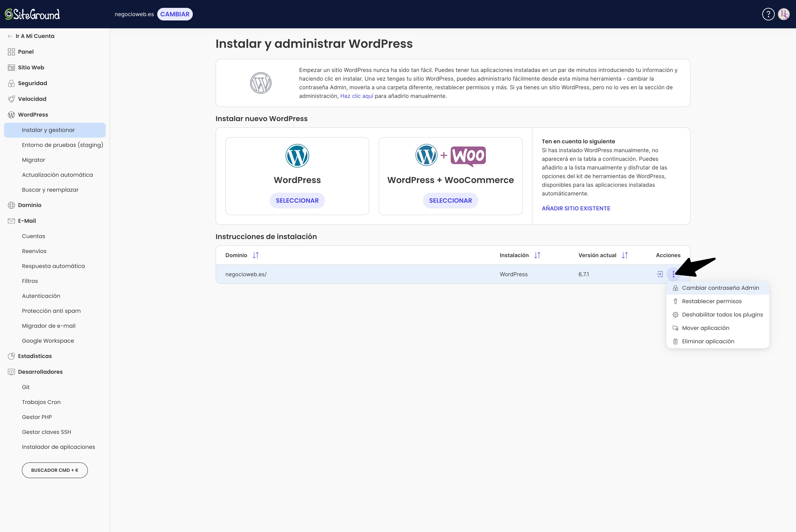Choose Eliminar aplicación from the menu
This screenshot has width=796, height=532.
coord(718,341)
